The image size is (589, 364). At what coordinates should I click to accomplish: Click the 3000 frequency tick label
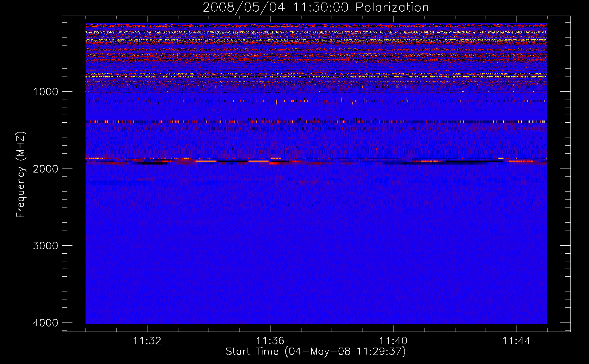tap(46, 246)
